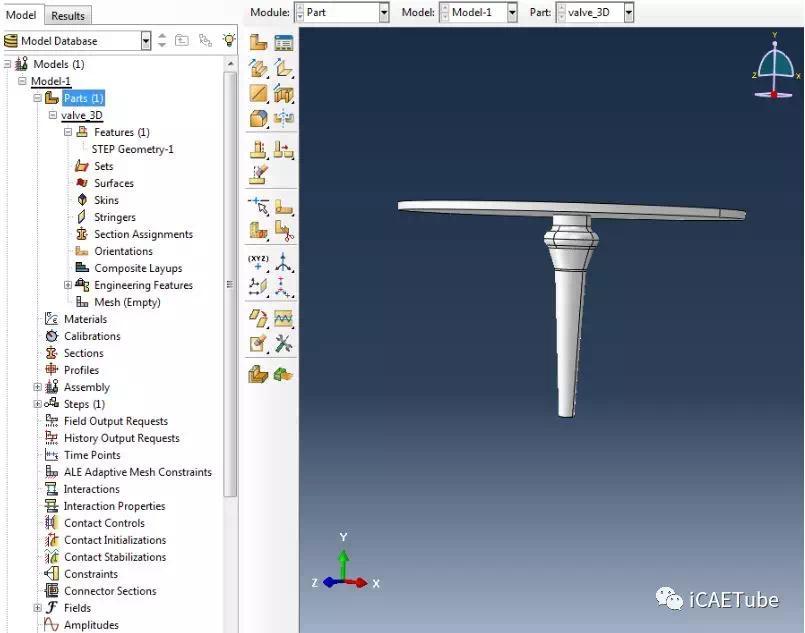Select Connector Sections in the tree

point(110,591)
